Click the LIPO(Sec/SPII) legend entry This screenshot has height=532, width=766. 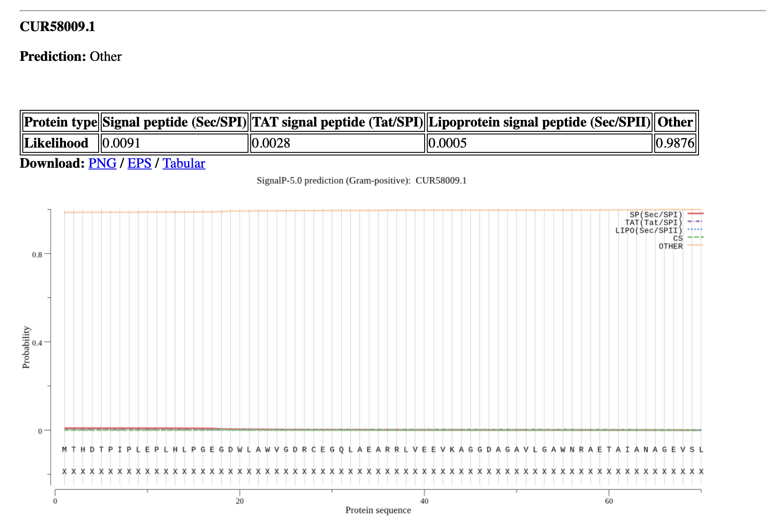coord(659,230)
